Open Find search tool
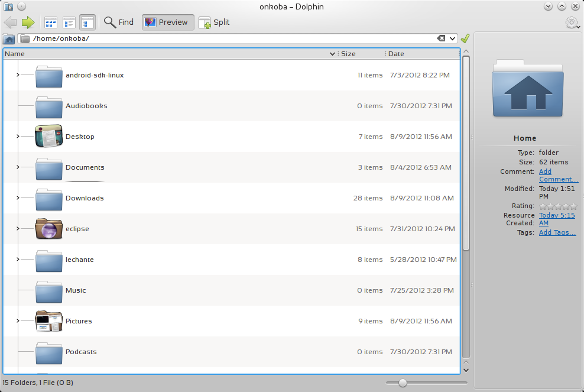The height and width of the screenshot is (392, 584). [119, 22]
